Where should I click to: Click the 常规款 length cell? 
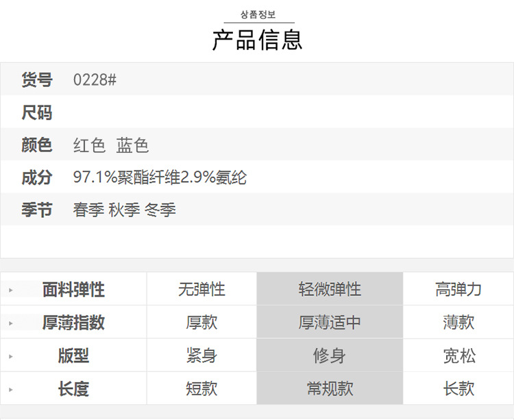(x=330, y=388)
